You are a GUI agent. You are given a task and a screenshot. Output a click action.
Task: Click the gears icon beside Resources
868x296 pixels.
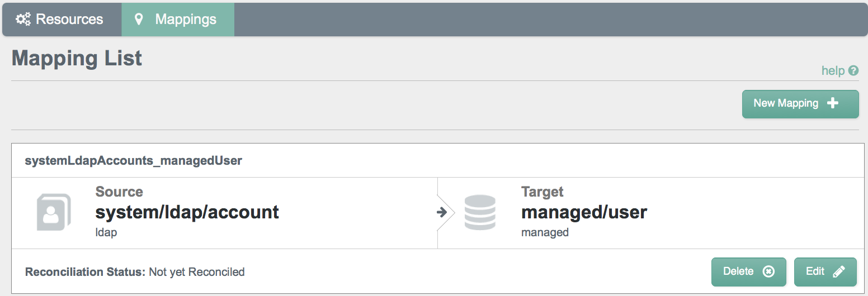23,20
